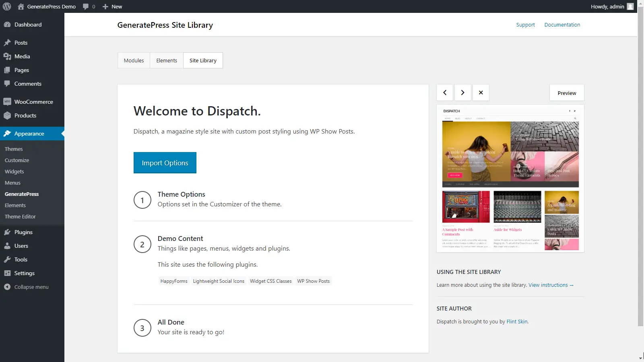644x362 pixels.
Task: Click the All Done step heading
Action: point(171,322)
